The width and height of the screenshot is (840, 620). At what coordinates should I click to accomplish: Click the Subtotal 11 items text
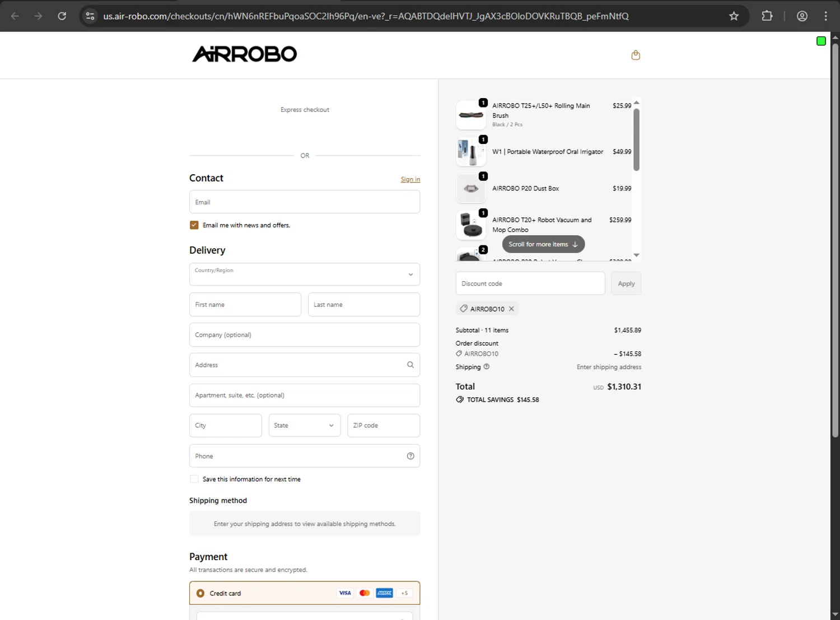coord(482,330)
